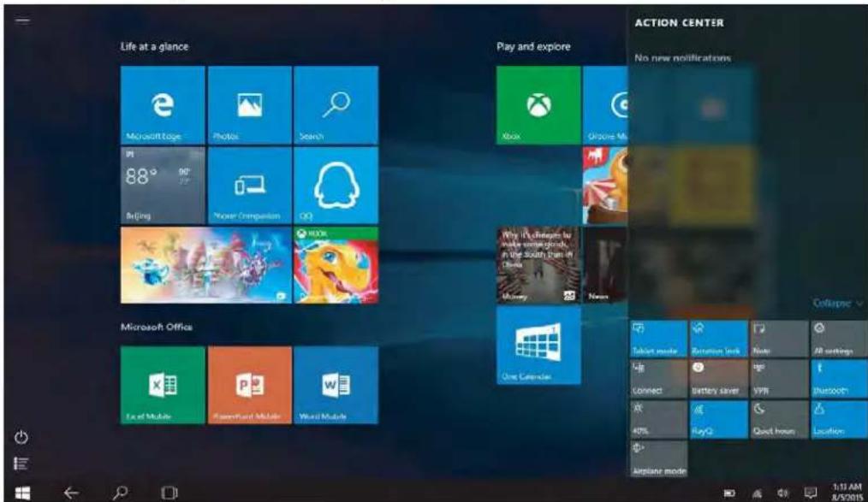Open the Beijing weather tile
The width and height of the screenshot is (868, 502).
point(163,185)
